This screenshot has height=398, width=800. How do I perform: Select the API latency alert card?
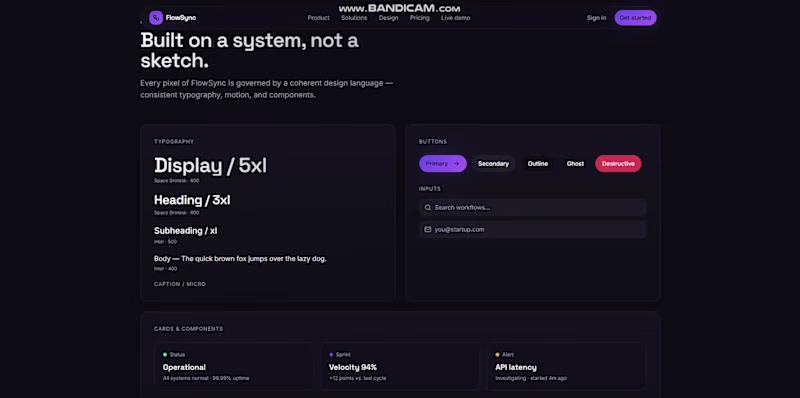click(566, 366)
